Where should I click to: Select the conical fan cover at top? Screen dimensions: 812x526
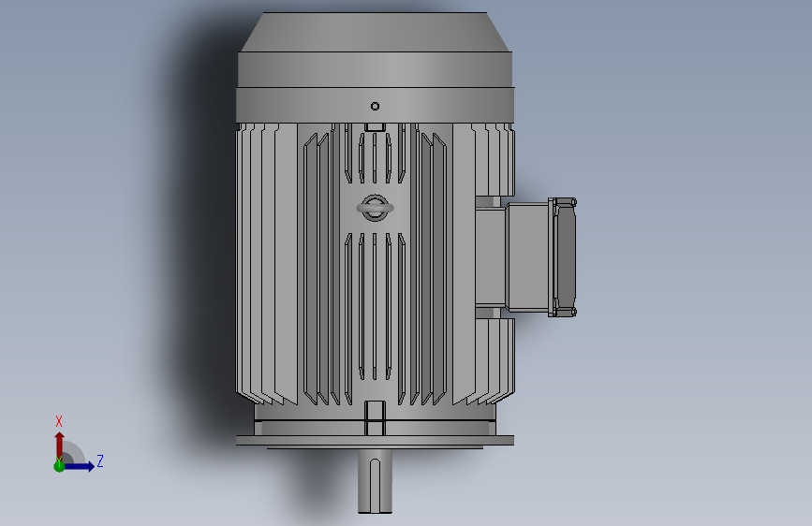[375, 32]
